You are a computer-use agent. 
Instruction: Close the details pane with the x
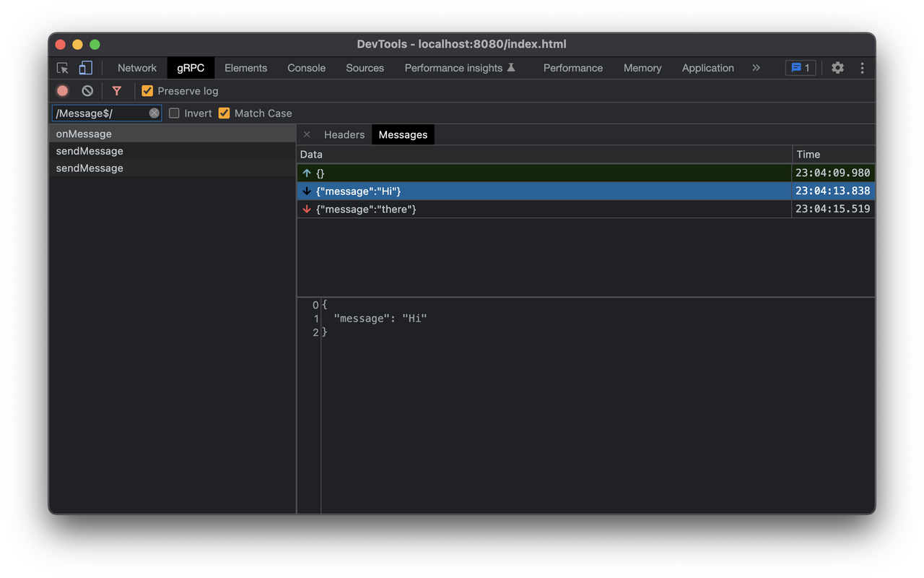(307, 134)
